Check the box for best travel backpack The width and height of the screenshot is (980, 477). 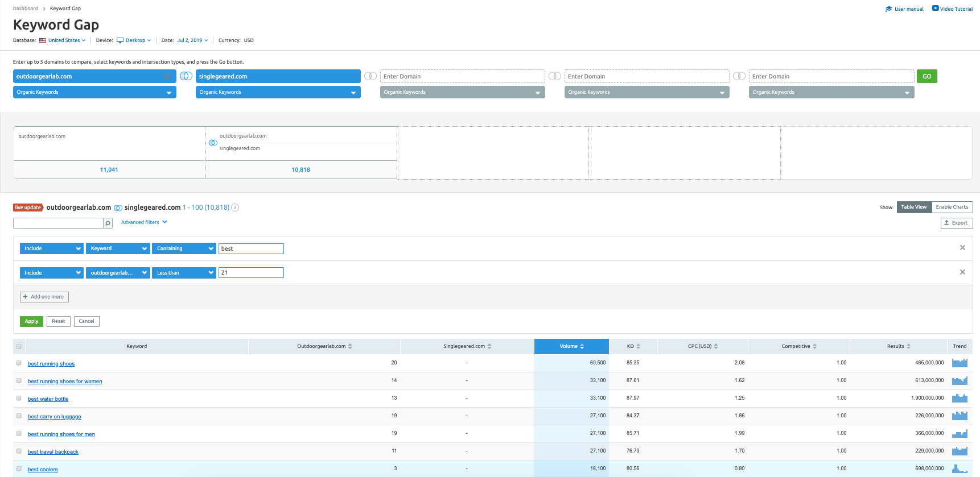(x=19, y=451)
